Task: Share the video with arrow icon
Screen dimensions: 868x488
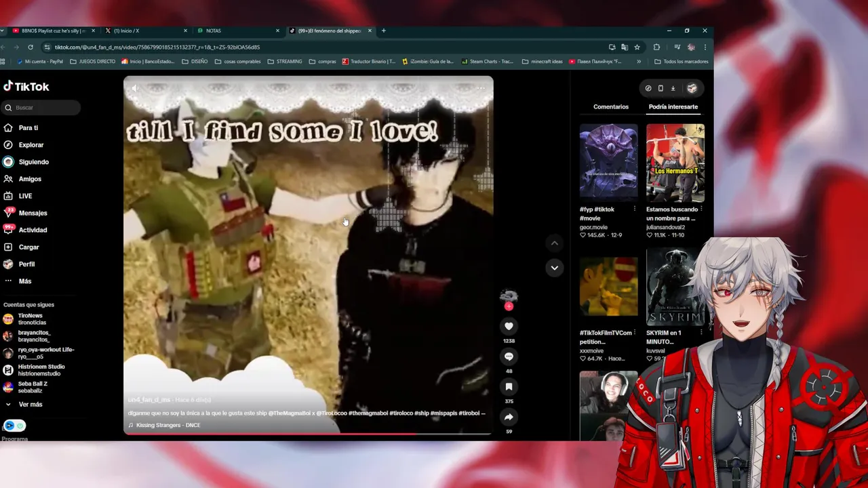Action: [x=509, y=417]
